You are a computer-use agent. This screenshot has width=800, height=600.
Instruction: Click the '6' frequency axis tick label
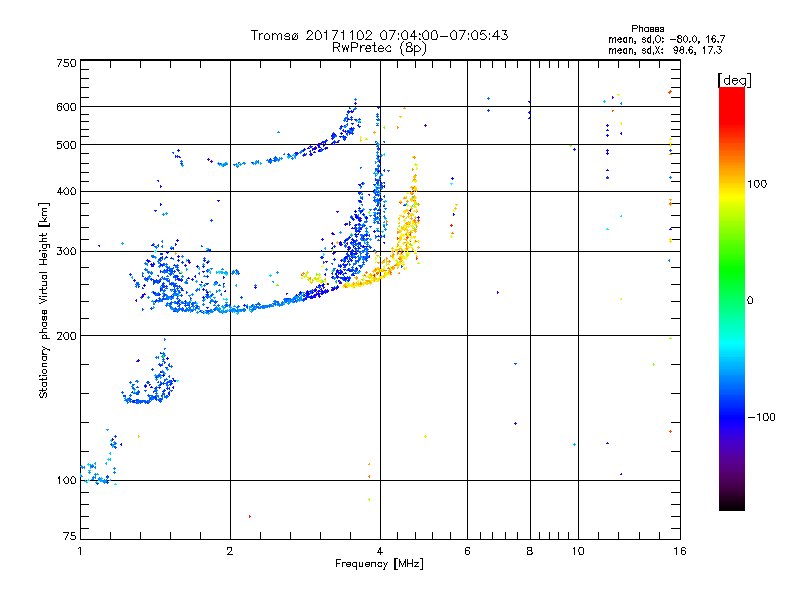click(x=467, y=551)
